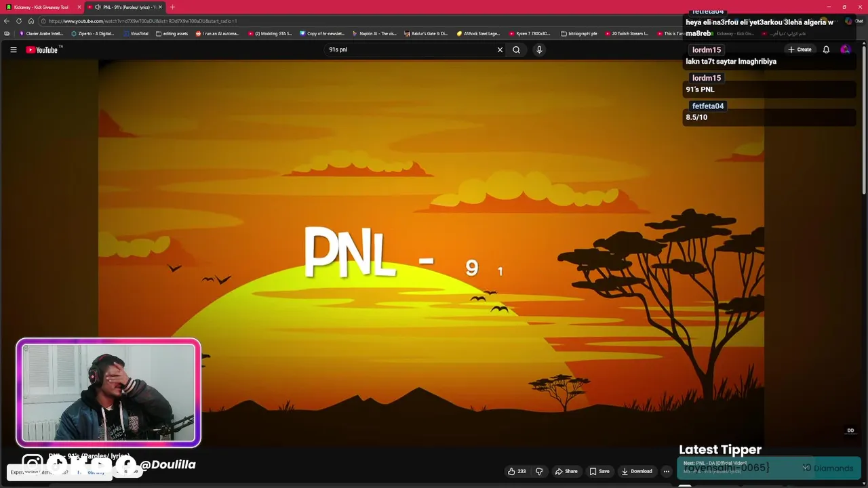The height and width of the screenshot is (488, 868).
Task: Open the Create button menu
Action: (800, 49)
